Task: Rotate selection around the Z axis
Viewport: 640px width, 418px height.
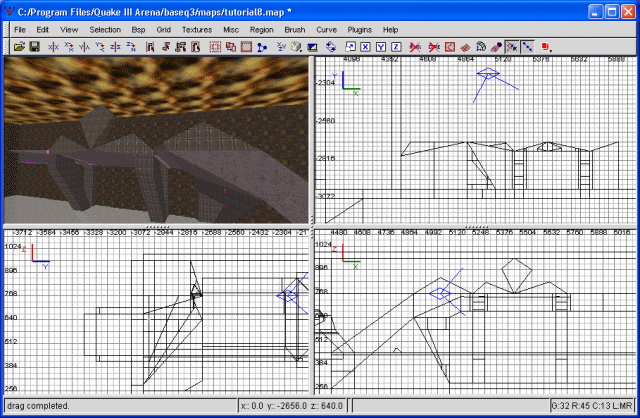Action: pyautogui.click(x=131, y=47)
